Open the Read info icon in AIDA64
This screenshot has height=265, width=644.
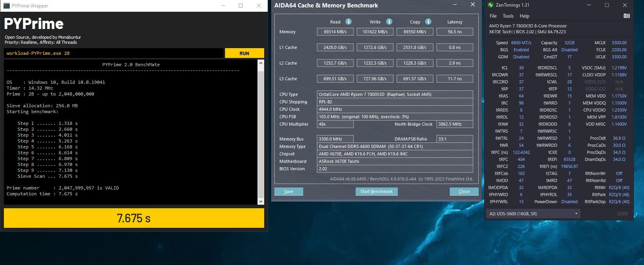coord(349,22)
